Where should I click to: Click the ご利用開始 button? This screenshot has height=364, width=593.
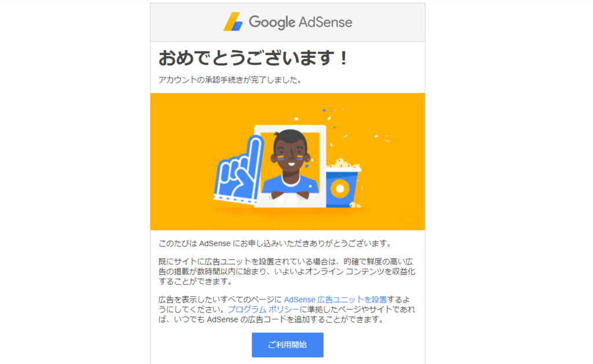[x=287, y=345]
